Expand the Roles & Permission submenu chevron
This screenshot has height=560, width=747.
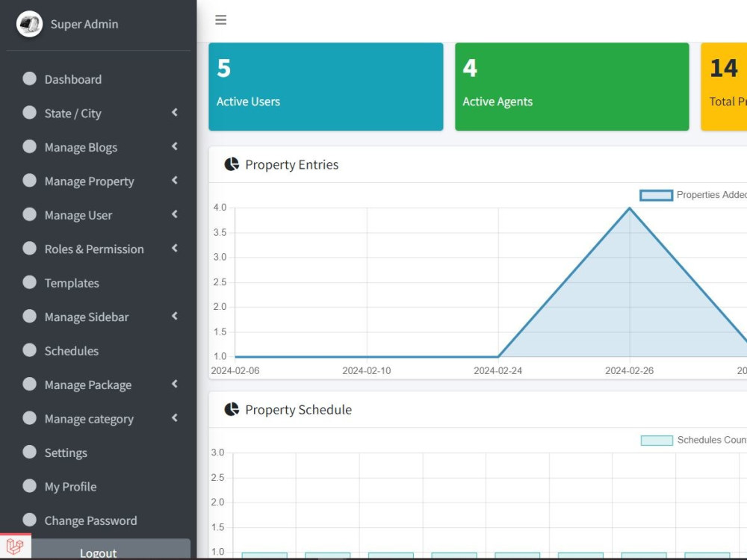coord(175,248)
